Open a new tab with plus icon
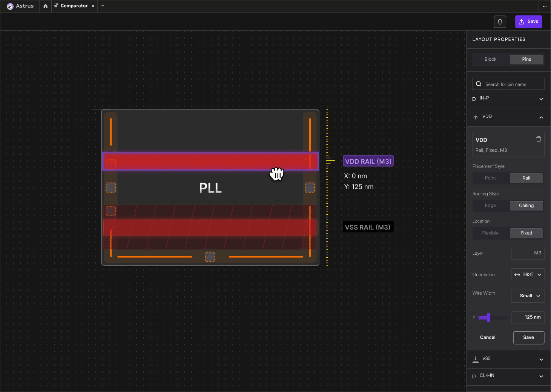This screenshot has width=551, height=392. pos(103,6)
